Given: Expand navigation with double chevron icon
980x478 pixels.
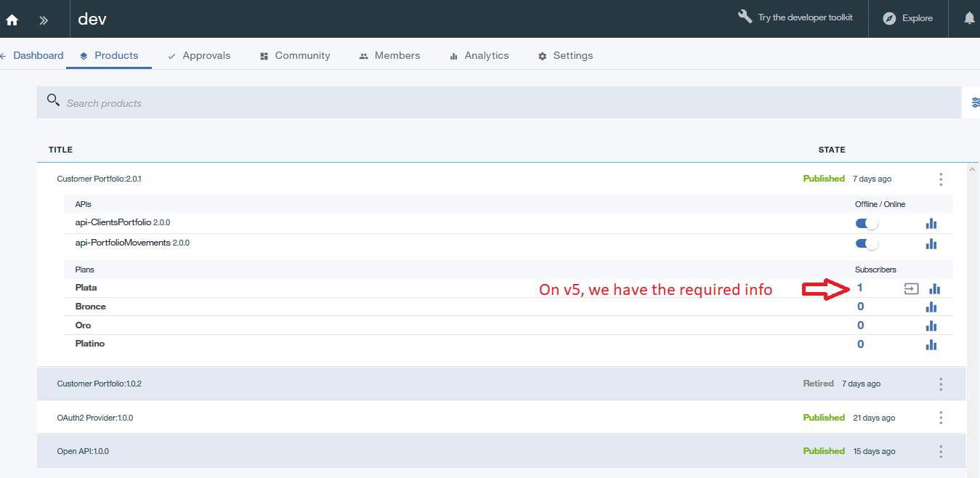Looking at the screenshot, I should click(44, 20).
